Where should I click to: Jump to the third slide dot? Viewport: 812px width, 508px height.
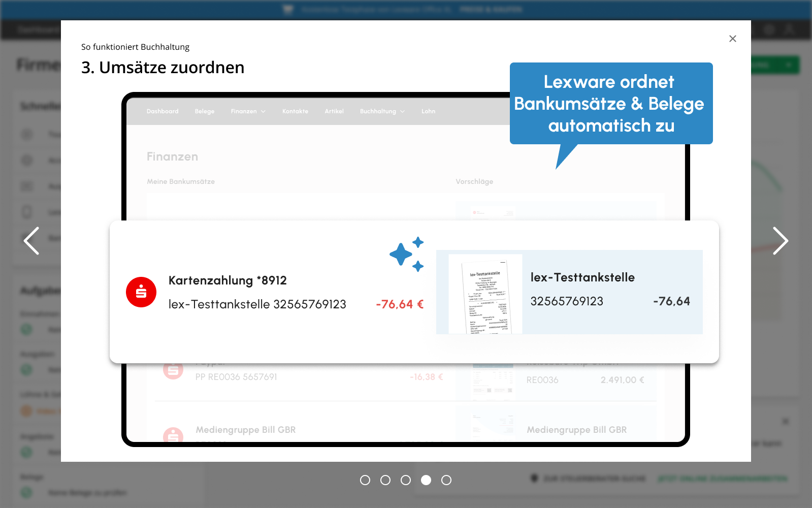coord(406,480)
